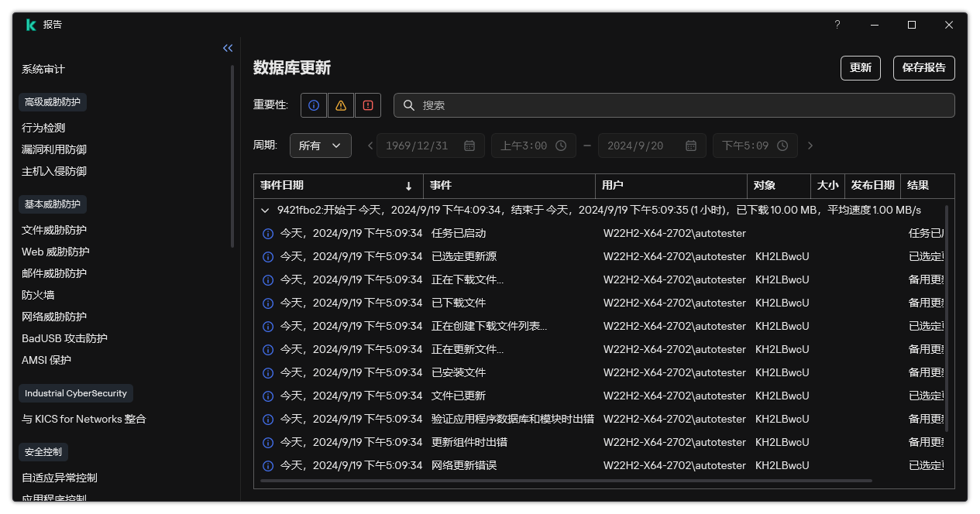This screenshot has width=980, height=514.
Task: Collapse the sidebar with the double chevron
Action: click(x=227, y=47)
